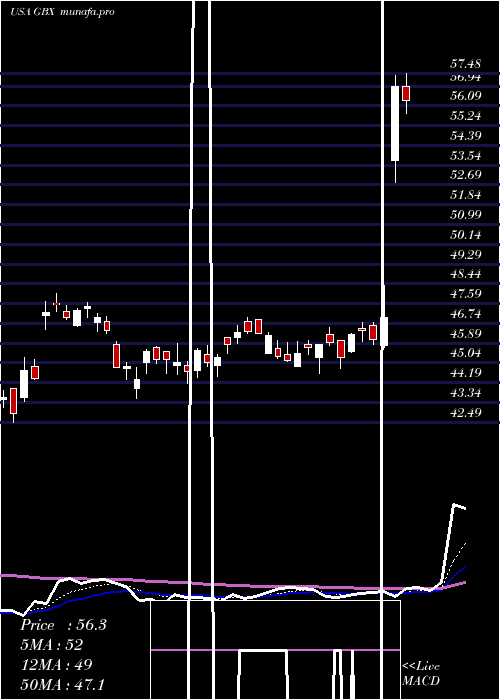
Task: Click the '5MA : 52' readout
Action: coord(51,645)
